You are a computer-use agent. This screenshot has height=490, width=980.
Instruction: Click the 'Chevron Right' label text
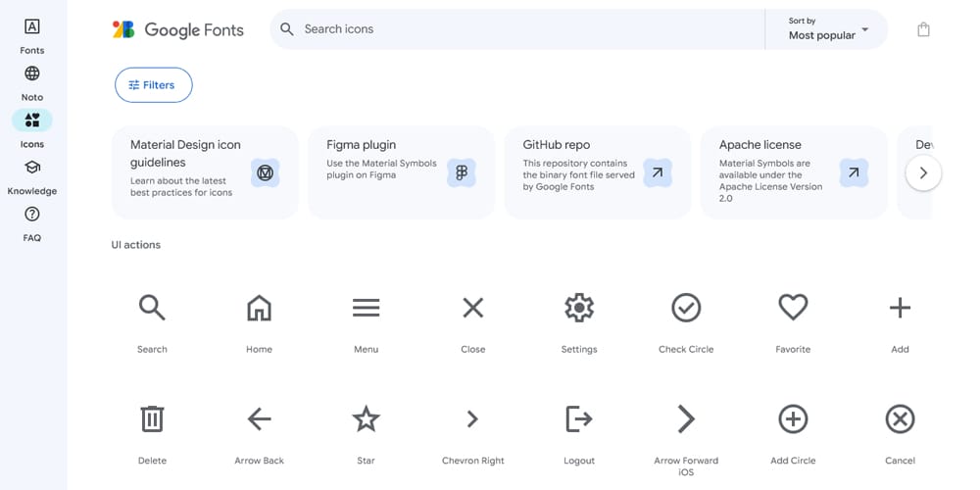[x=472, y=461]
